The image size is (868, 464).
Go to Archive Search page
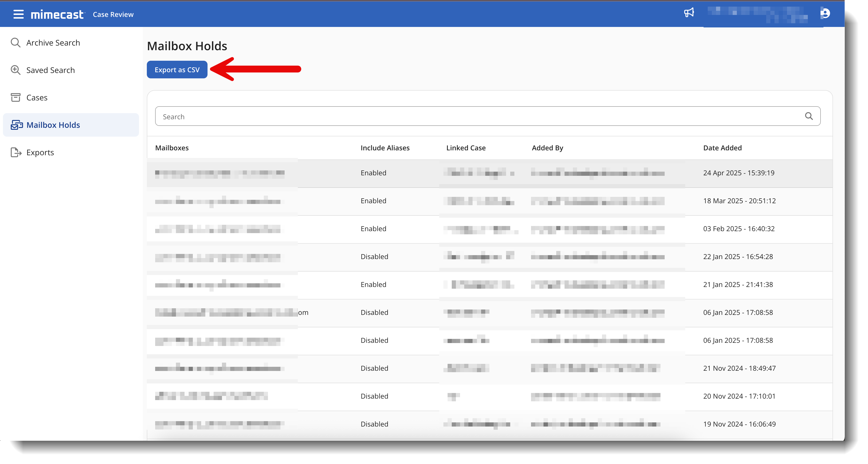pos(53,43)
